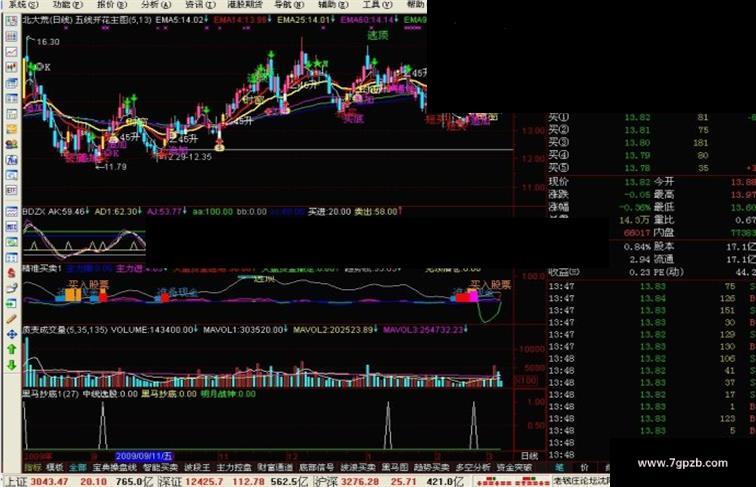The width and height of the screenshot is (756, 487).
Task: Click the 上证 index value 3043.47
Action: [50, 481]
